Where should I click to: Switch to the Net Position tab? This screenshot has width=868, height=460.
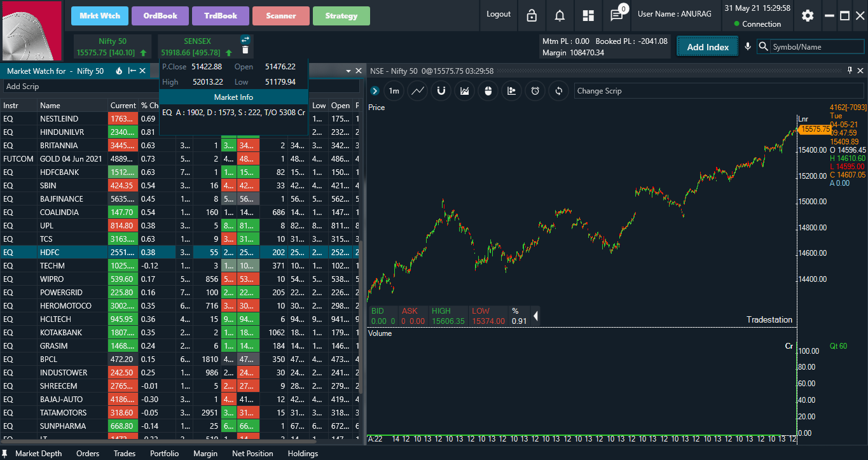tap(252, 454)
